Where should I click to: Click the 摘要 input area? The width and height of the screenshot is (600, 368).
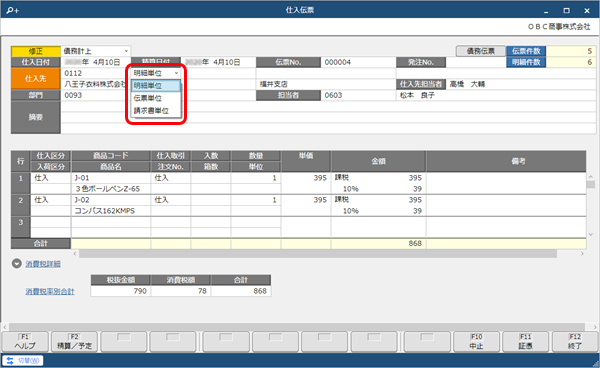click(x=328, y=117)
